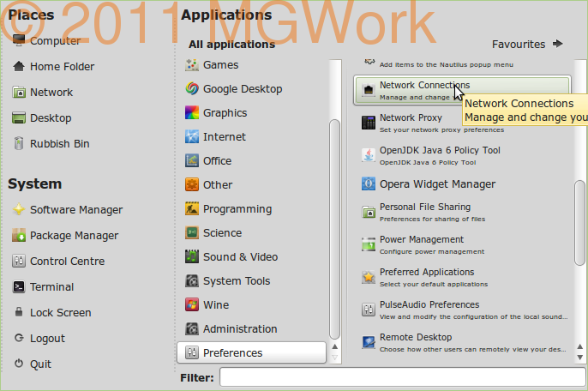Click 'Add items to the Nautilus popup menu'
588x391 pixels.
(x=447, y=64)
